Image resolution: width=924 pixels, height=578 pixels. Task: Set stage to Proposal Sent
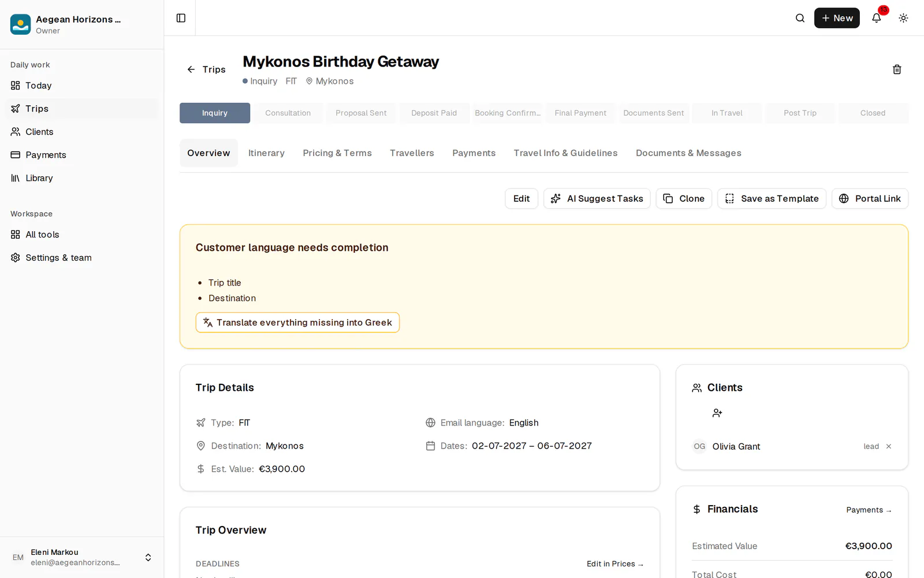tap(361, 113)
